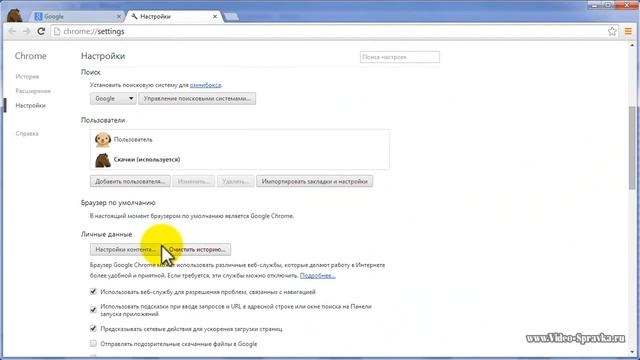This screenshot has width=640, height=360.
Task: Click Управление поисковыми системами button
Action: click(x=197, y=99)
